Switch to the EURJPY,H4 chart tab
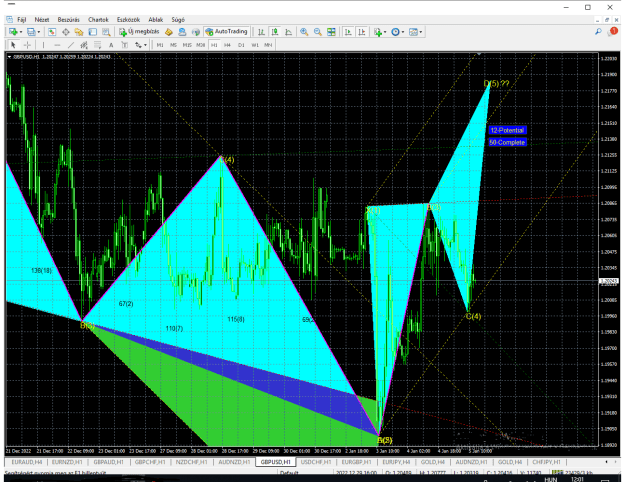625x482 pixels. pos(397,462)
